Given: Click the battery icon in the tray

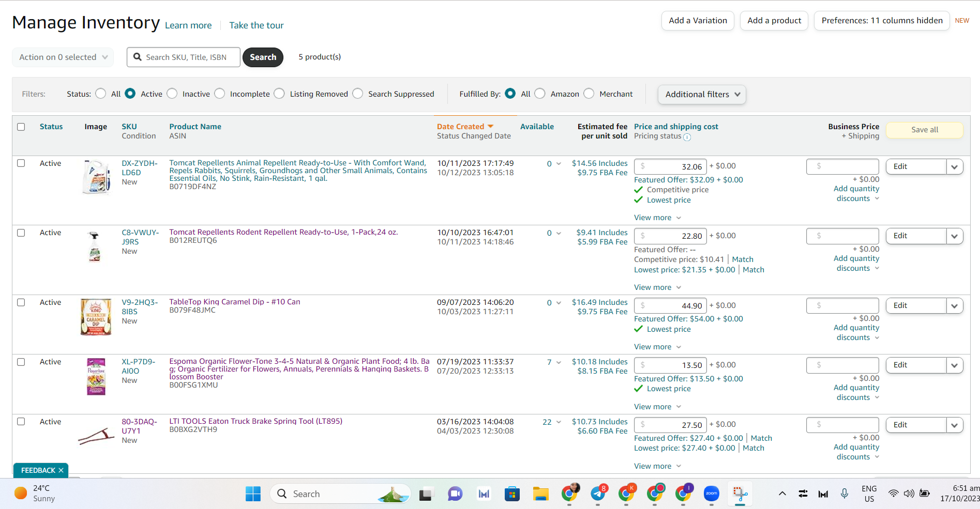Looking at the screenshot, I should pyautogui.click(x=925, y=493).
